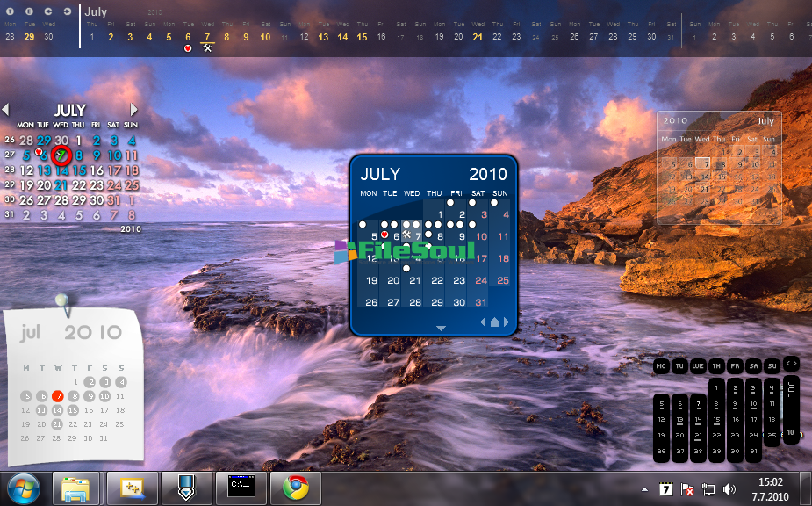The image size is (812, 506).
Task: Go to previous month in the blue calendar
Action: tap(482, 322)
